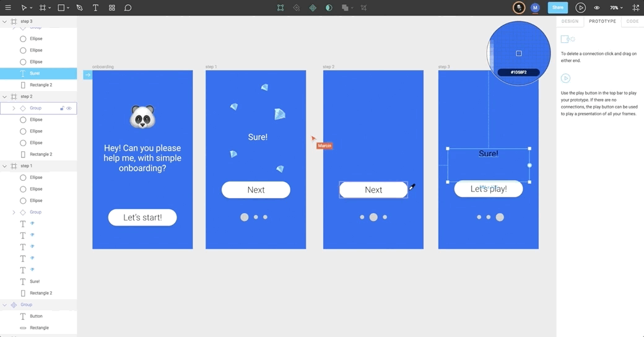Open the Move tool dropdown arrow
This screenshot has width=644, height=337.
tap(31, 8)
